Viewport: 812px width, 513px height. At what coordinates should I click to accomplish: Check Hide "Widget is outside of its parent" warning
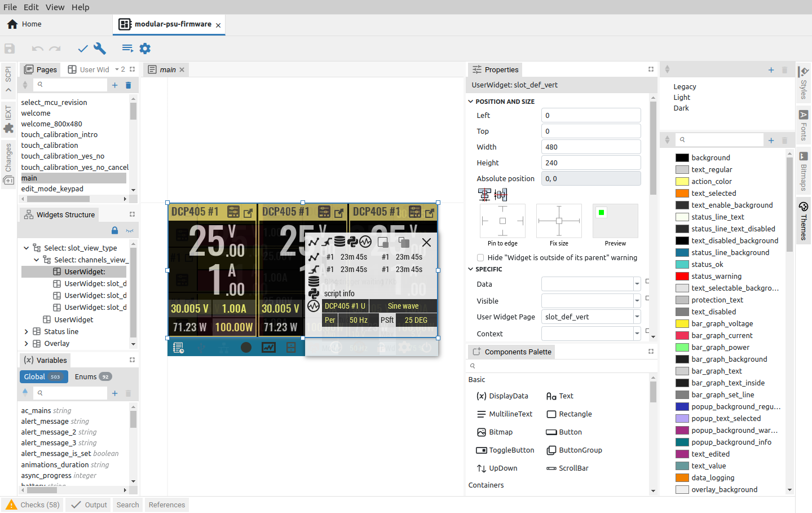[480, 258]
